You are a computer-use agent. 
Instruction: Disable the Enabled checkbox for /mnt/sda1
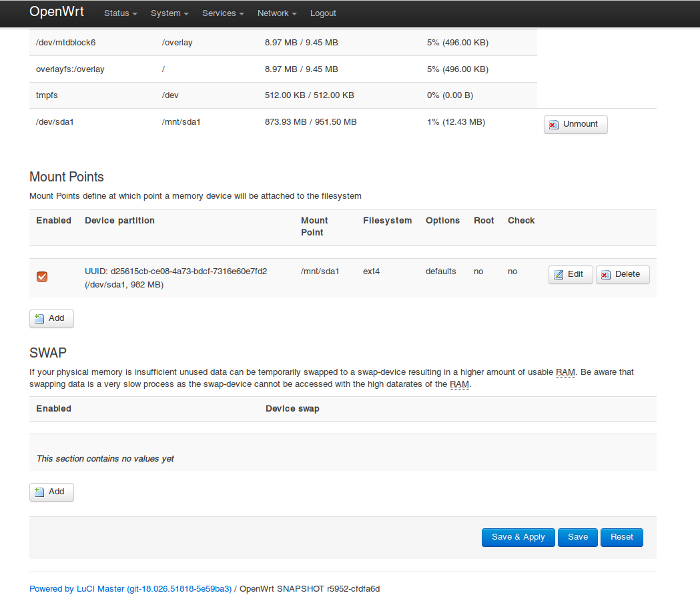[42, 276]
